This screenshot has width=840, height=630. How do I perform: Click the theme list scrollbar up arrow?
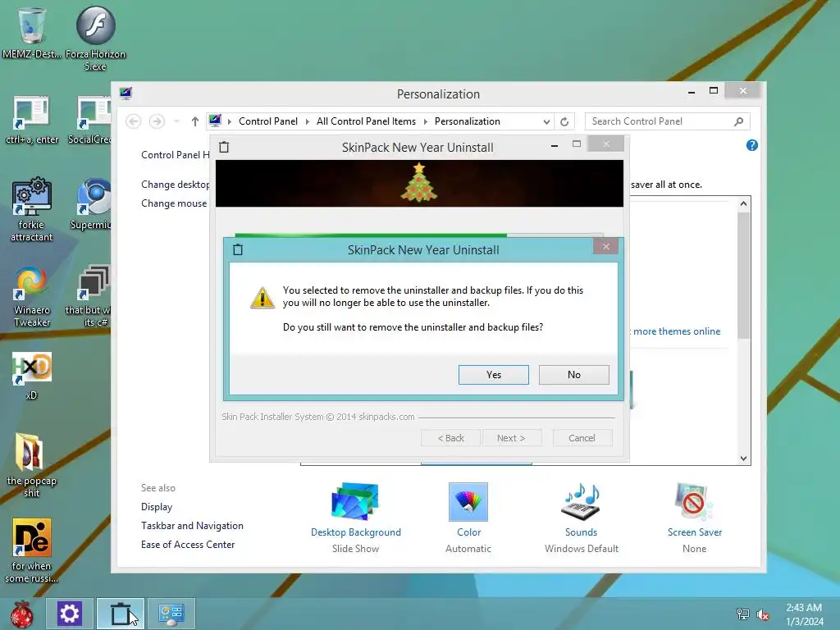[x=743, y=203]
